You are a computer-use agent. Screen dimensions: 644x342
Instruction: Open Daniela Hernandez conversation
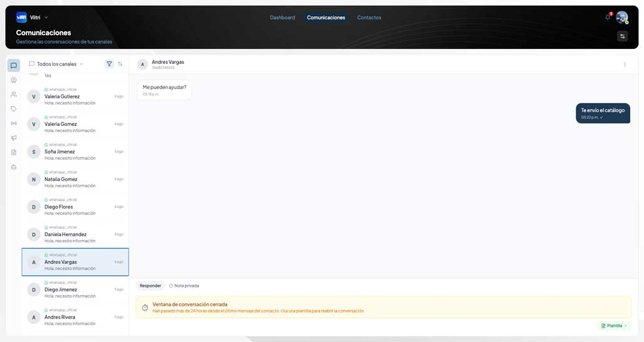click(75, 234)
